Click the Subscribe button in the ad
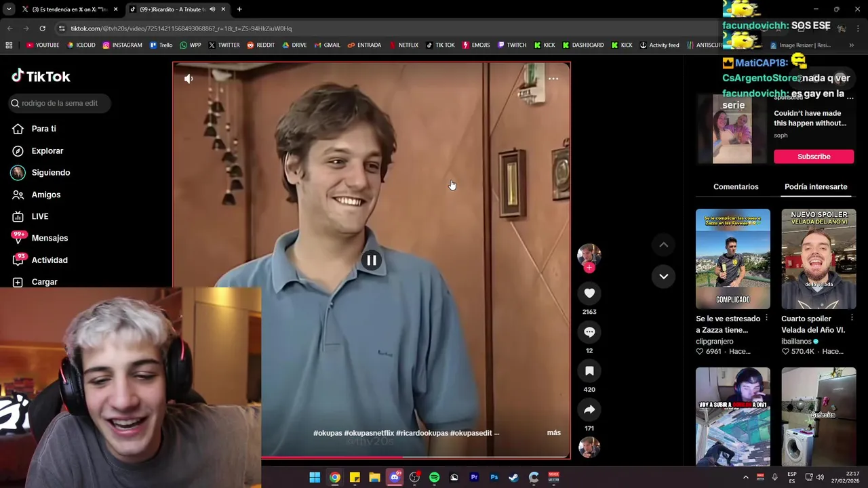Viewport: 868px width, 488px height. pos(814,157)
